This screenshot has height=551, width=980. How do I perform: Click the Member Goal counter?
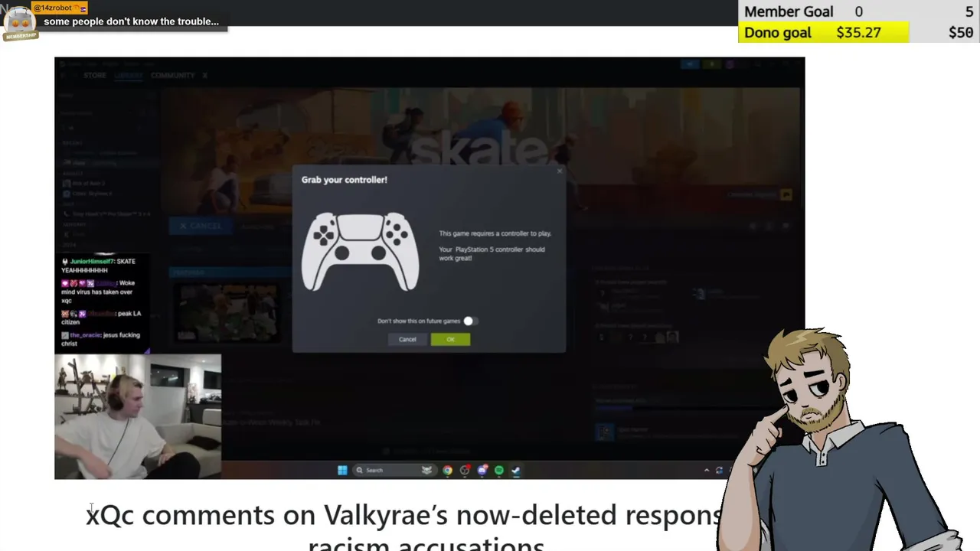(858, 11)
